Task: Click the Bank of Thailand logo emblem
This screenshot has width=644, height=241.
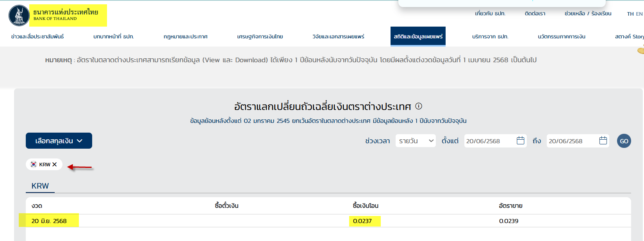Action: 19,16
